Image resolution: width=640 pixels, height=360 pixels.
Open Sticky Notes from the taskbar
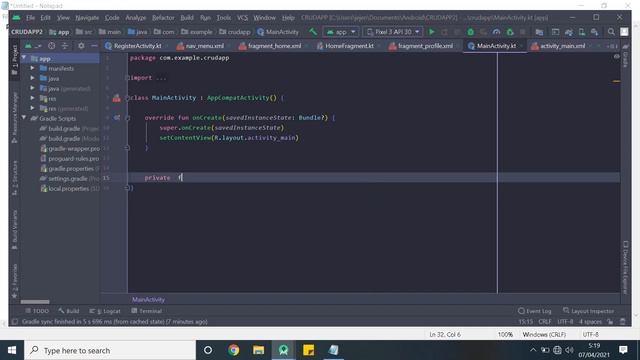[x=308, y=350]
